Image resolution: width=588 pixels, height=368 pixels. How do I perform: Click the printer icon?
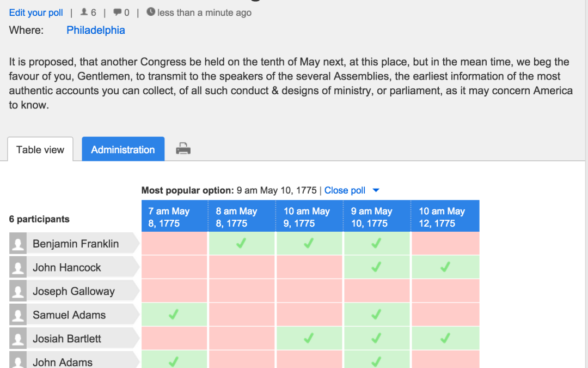click(x=183, y=149)
